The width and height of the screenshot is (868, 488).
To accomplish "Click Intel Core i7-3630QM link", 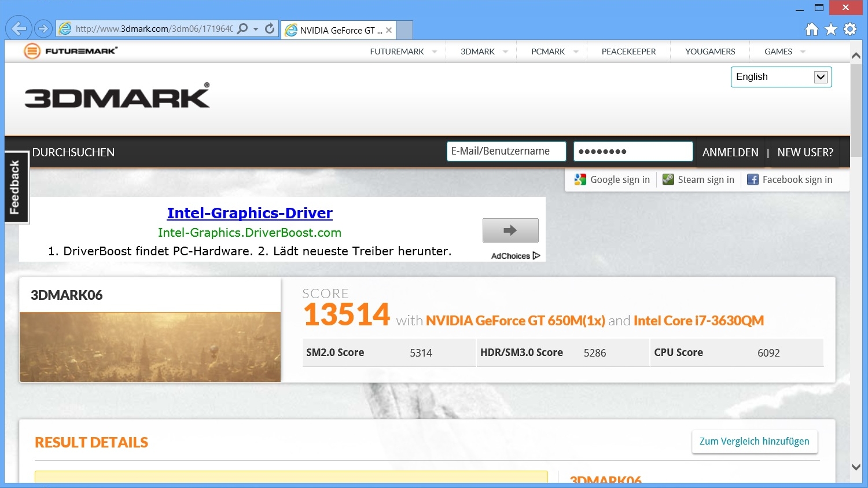I will coord(699,321).
